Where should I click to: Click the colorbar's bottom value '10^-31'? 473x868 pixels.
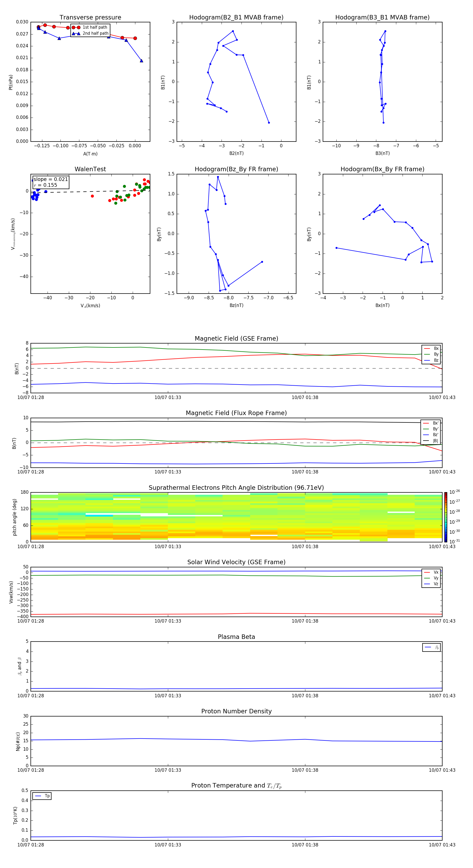(455, 542)
